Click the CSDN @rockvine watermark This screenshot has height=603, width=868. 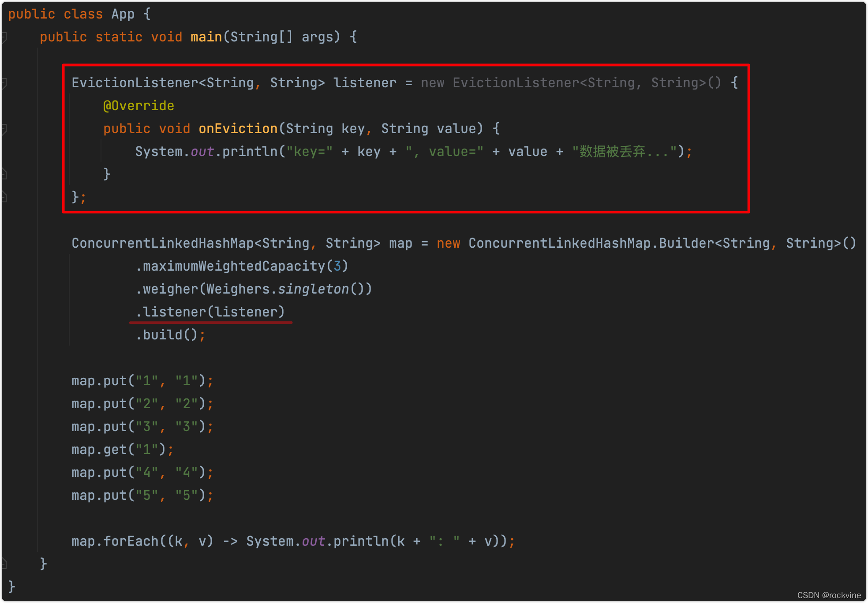point(829,595)
